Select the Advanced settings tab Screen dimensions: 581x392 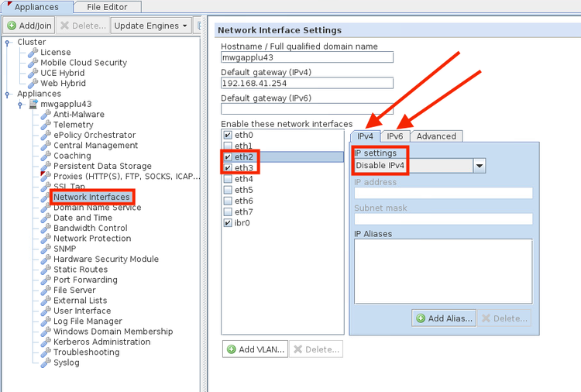pyautogui.click(x=436, y=136)
